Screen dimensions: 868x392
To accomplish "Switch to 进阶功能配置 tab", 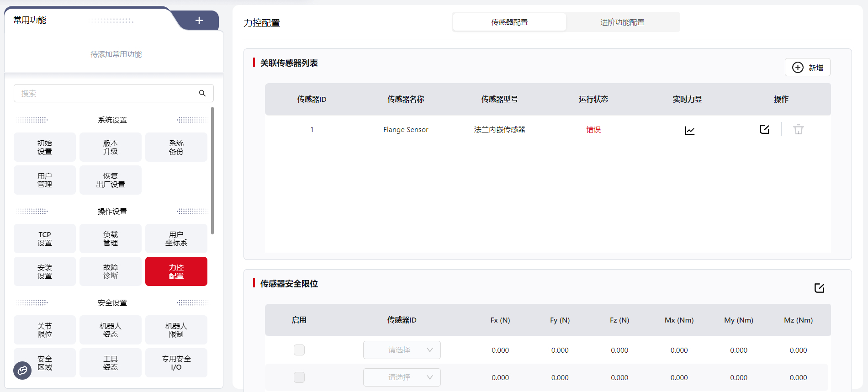I will (622, 22).
